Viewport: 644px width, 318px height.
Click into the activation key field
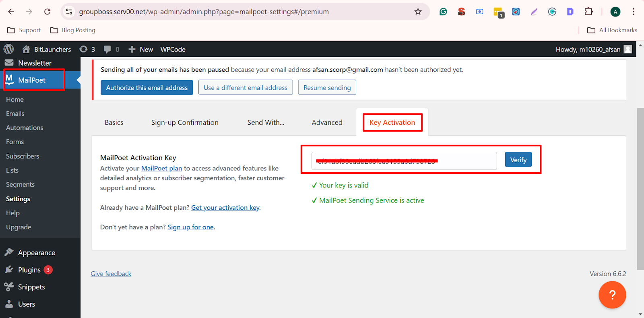404,161
